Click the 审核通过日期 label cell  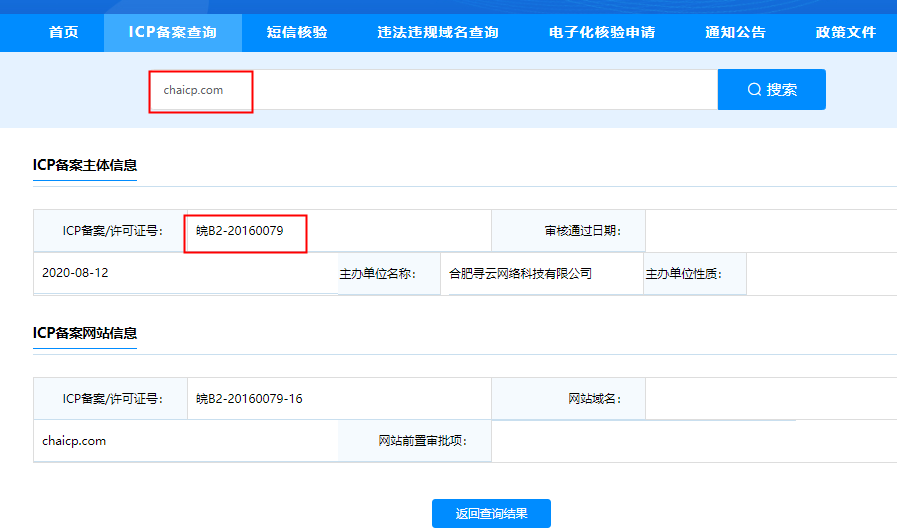(x=582, y=231)
